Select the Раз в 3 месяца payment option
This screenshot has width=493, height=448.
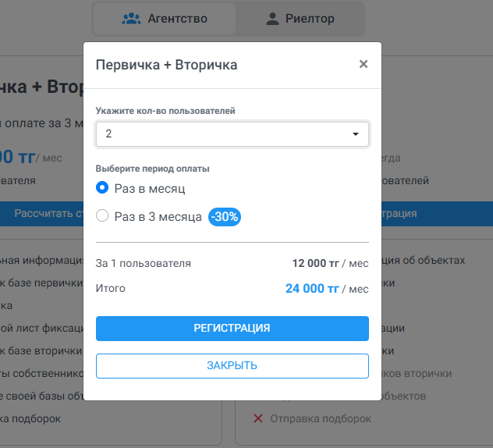[x=102, y=216]
